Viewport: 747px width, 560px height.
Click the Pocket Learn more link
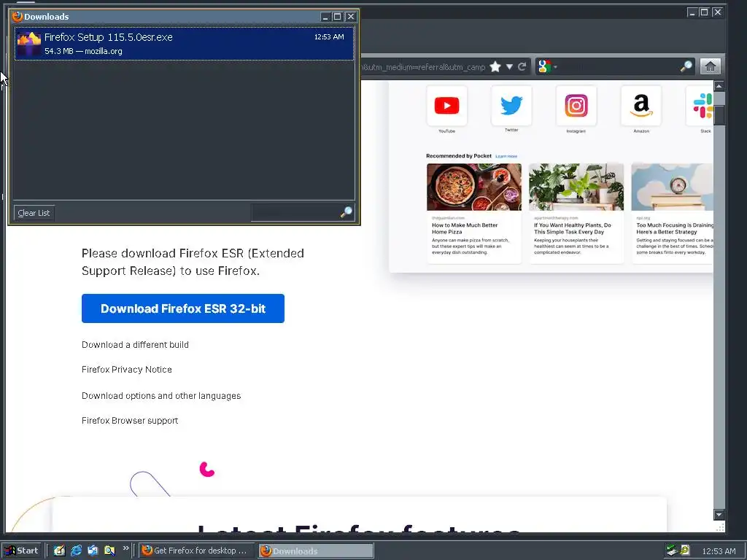click(x=506, y=156)
